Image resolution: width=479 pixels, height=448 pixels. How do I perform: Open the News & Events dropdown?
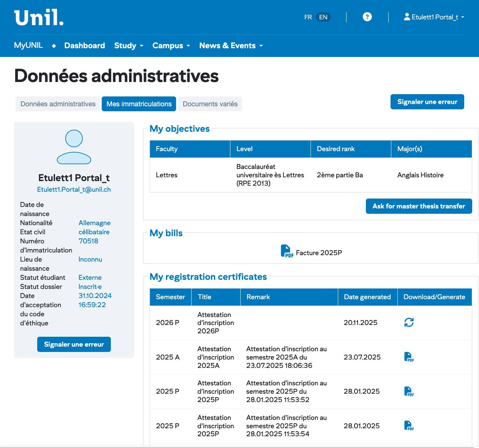231,46
